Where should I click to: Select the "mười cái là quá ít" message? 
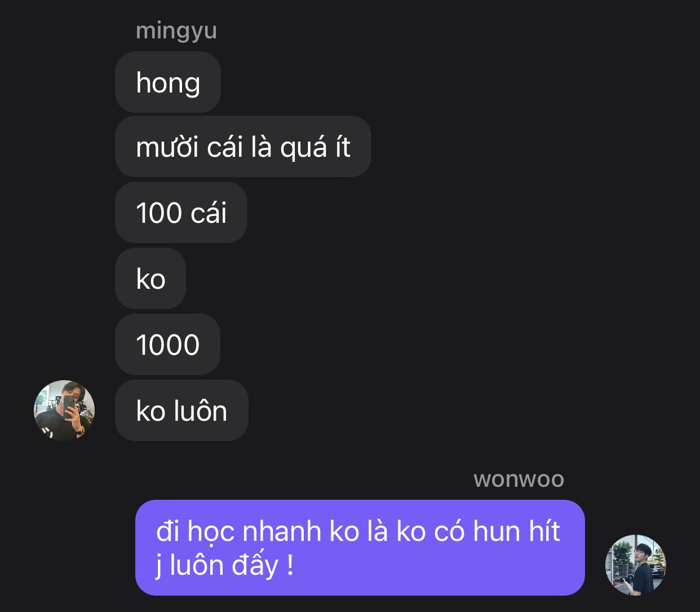[243, 147]
